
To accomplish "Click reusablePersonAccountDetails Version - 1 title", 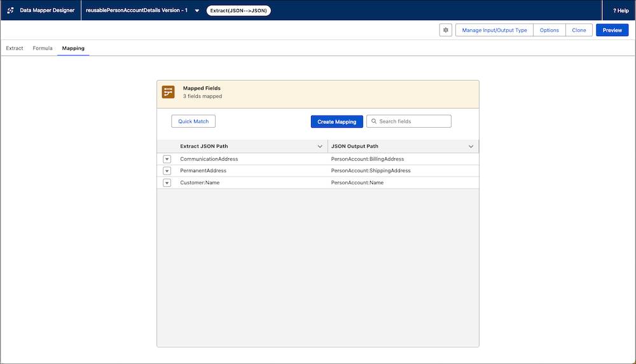I will point(137,10).
